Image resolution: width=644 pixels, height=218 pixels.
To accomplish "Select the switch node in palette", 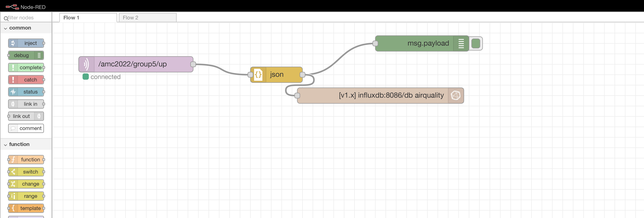I will pyautogui.click(x=26, y=172).
